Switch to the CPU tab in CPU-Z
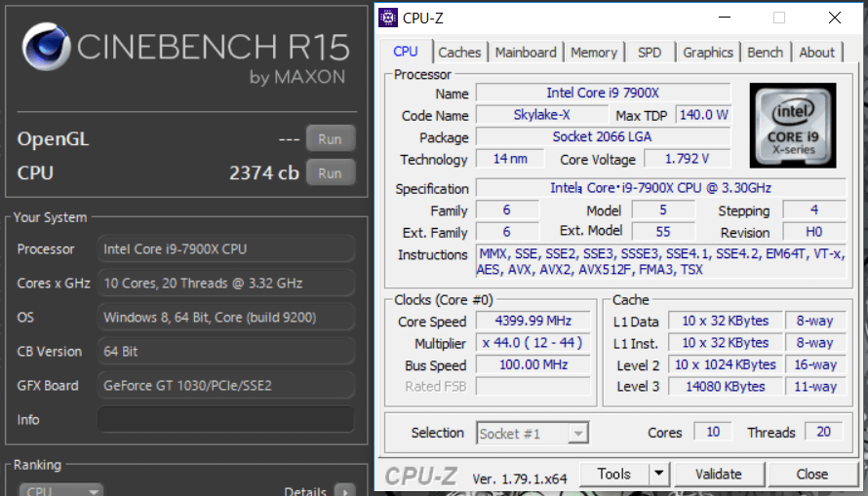Screen dimensions: 868x496 405,52
